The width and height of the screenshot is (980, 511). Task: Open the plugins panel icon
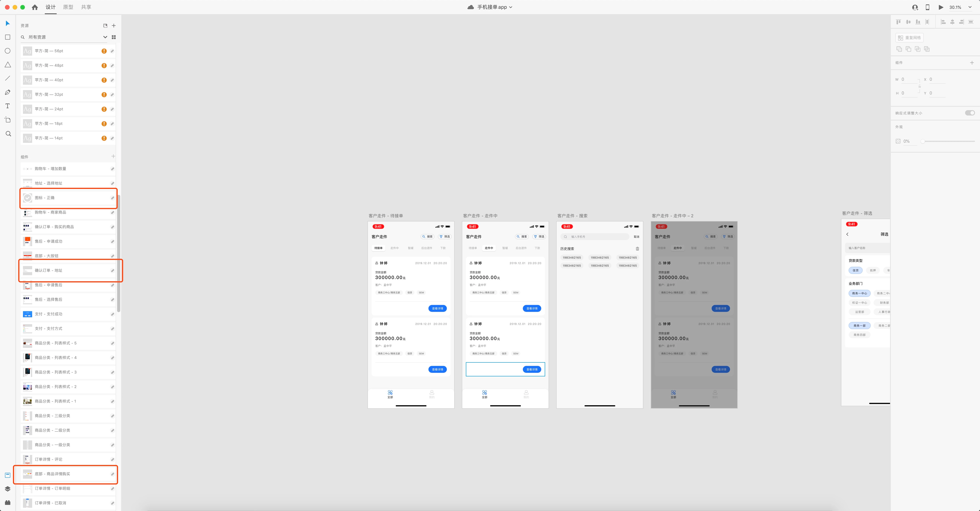click(8, 503)
